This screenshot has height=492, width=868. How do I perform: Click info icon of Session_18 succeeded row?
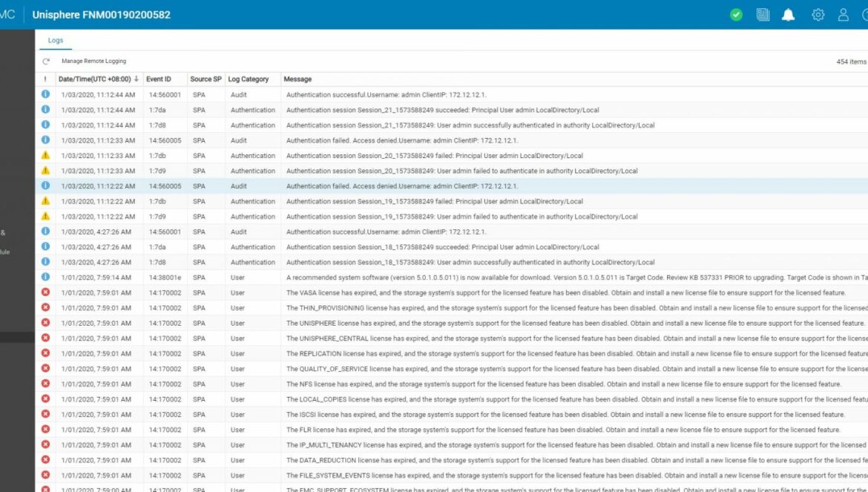pos(45,247)
